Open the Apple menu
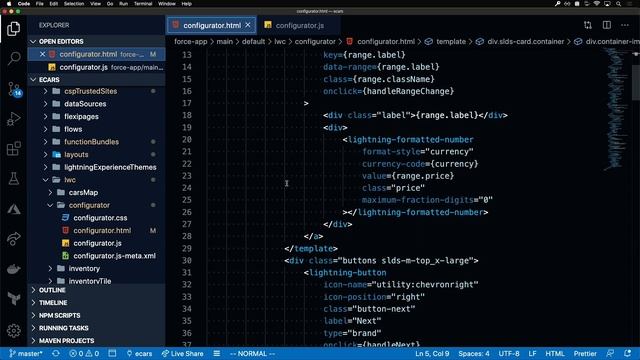 9,4
